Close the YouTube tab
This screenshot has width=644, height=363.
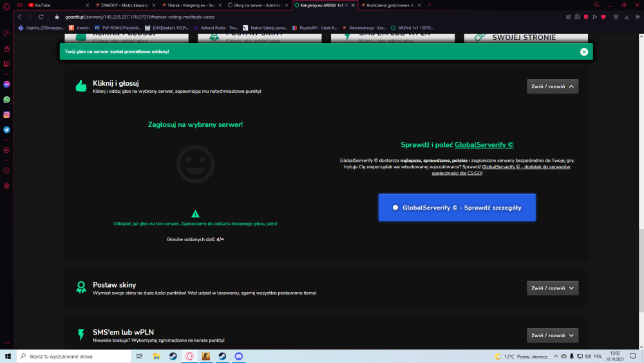[x=87, y=5]
